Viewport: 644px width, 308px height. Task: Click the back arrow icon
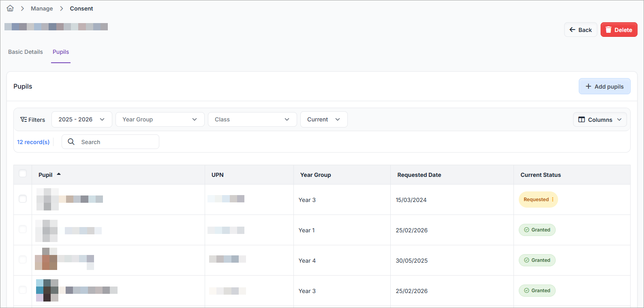572,30
